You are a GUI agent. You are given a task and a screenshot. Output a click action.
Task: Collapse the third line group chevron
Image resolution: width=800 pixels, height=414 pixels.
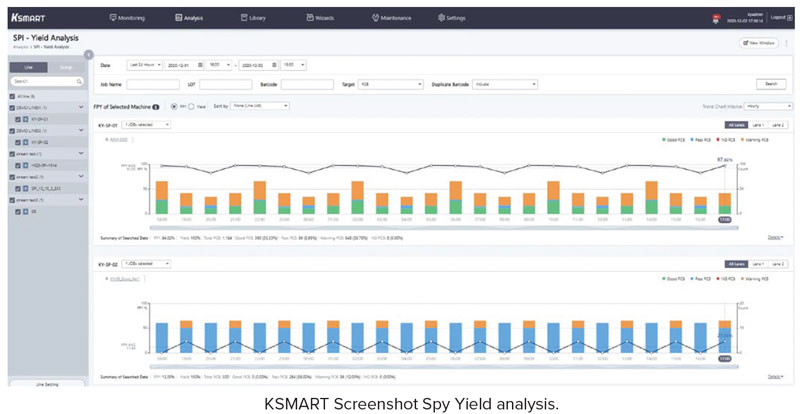pos(81,154)
